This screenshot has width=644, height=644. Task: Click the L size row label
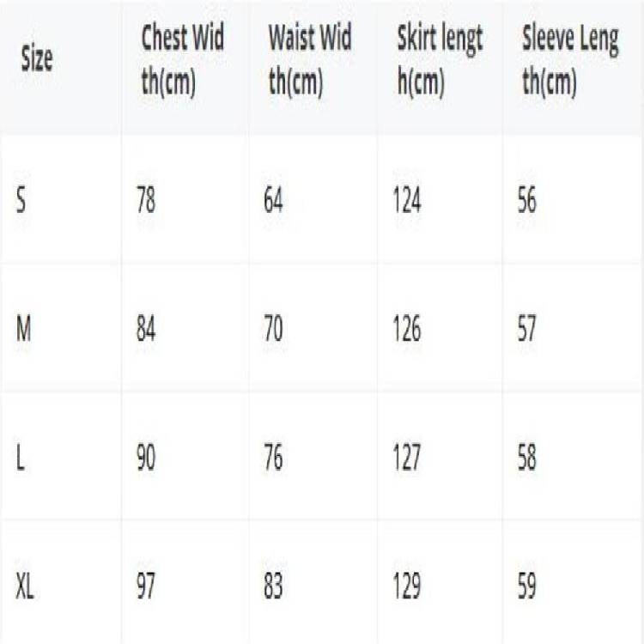(21, 459)
